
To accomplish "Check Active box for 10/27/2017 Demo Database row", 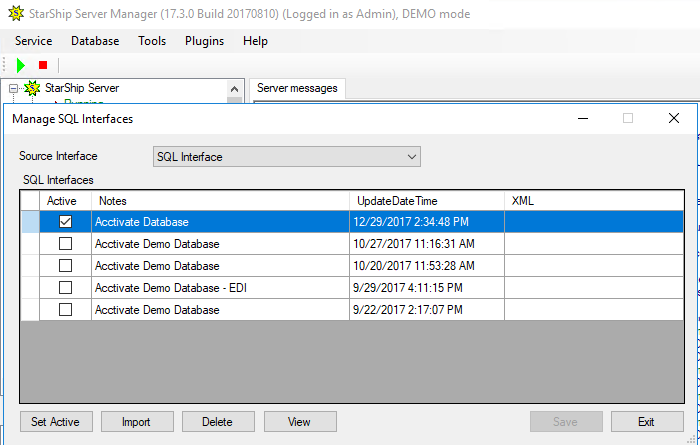I will point(65,244).
